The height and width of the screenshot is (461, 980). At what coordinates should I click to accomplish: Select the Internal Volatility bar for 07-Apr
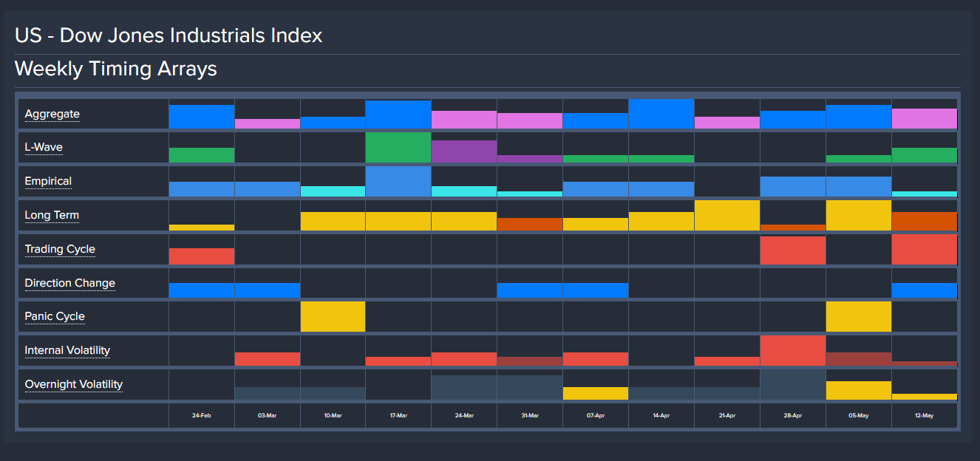596,359
